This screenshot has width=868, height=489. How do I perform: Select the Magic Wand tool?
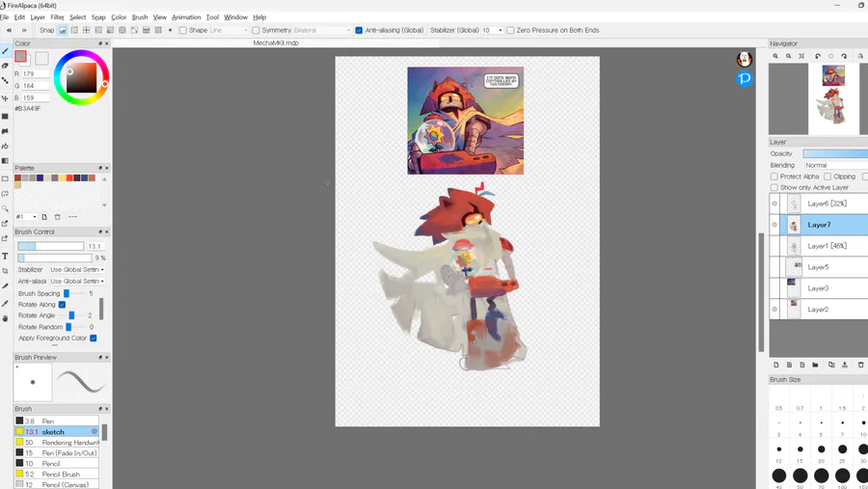5,208
